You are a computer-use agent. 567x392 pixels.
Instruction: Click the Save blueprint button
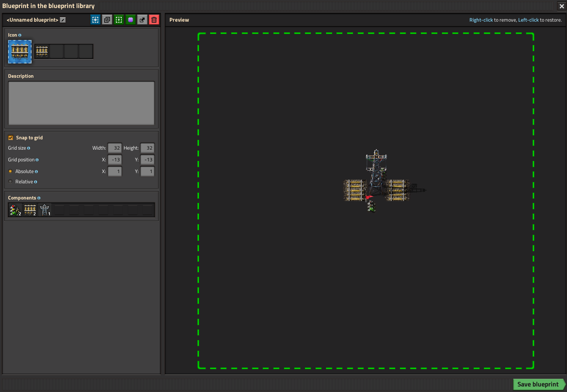tap(538, 384)
